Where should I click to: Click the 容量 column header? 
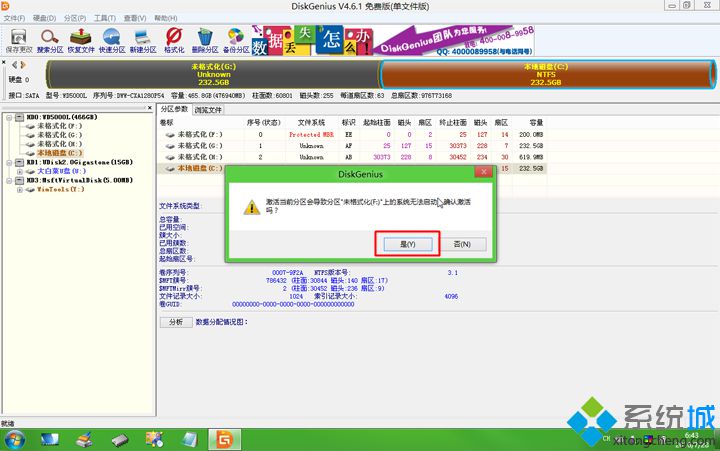pyautogui.click(x=536, y=123)
